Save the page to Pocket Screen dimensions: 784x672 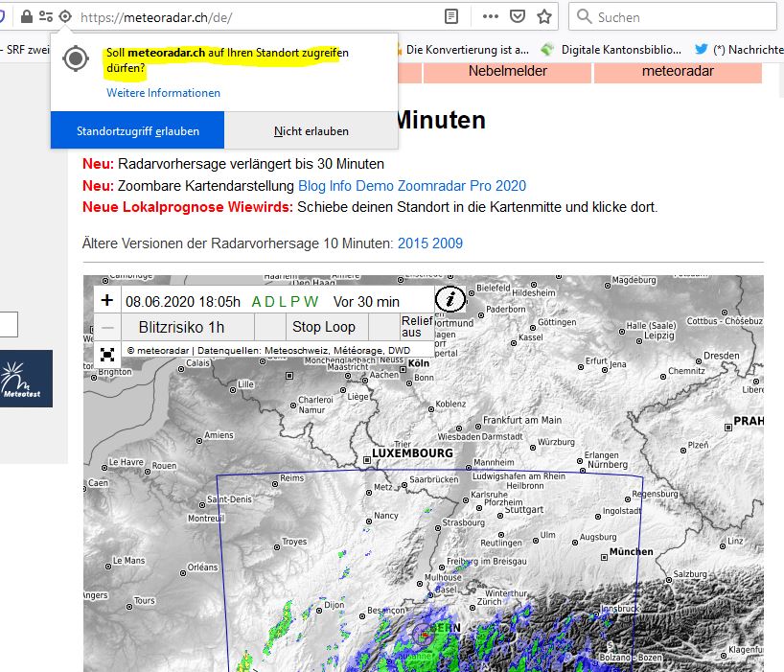(518, 16)
